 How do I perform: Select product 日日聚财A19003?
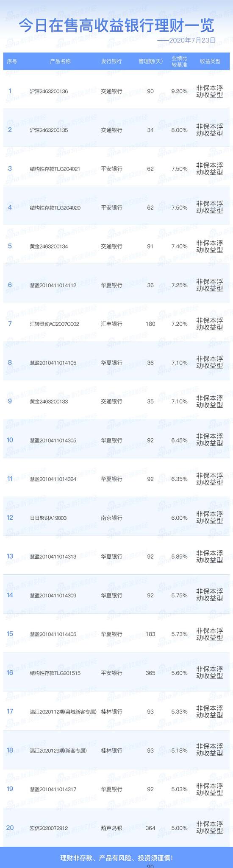coord(48,518)
